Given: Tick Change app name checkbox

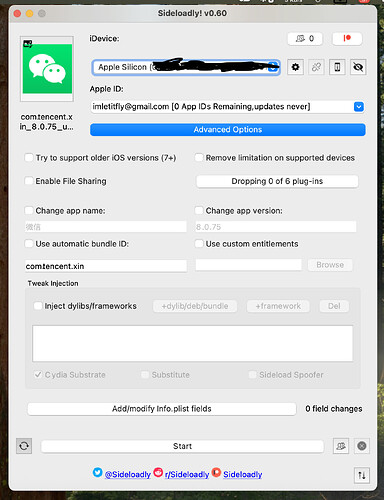Looking at the screenshot, I should tap(29, 210).
